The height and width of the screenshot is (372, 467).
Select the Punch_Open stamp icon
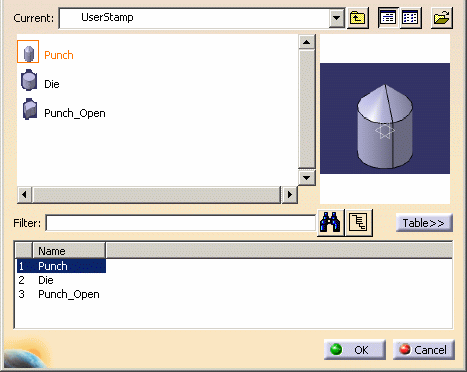30,109
